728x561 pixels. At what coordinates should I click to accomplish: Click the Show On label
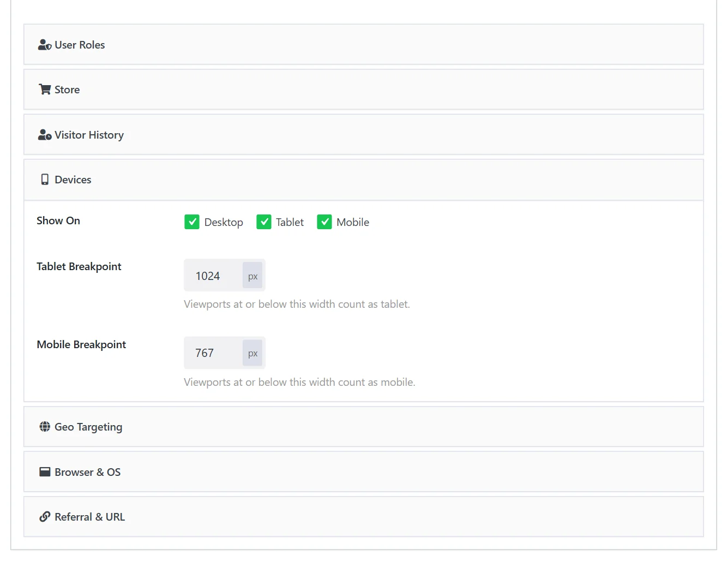click(x=58, y=220)
